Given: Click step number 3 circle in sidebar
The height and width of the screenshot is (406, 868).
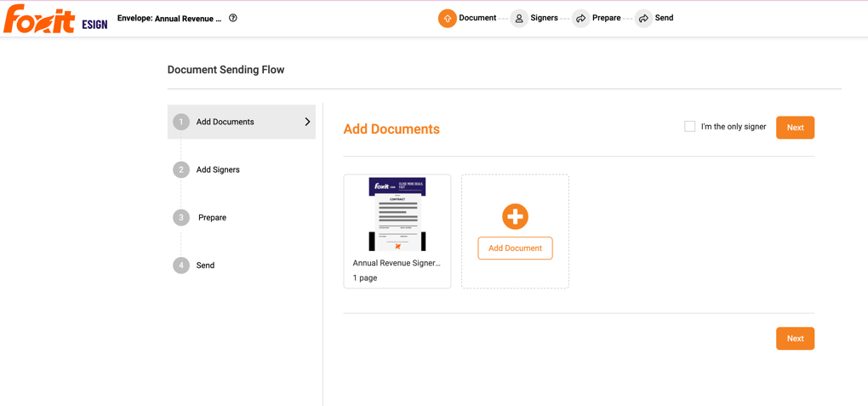Looking at the screenshot, I should tap(181, 218).
